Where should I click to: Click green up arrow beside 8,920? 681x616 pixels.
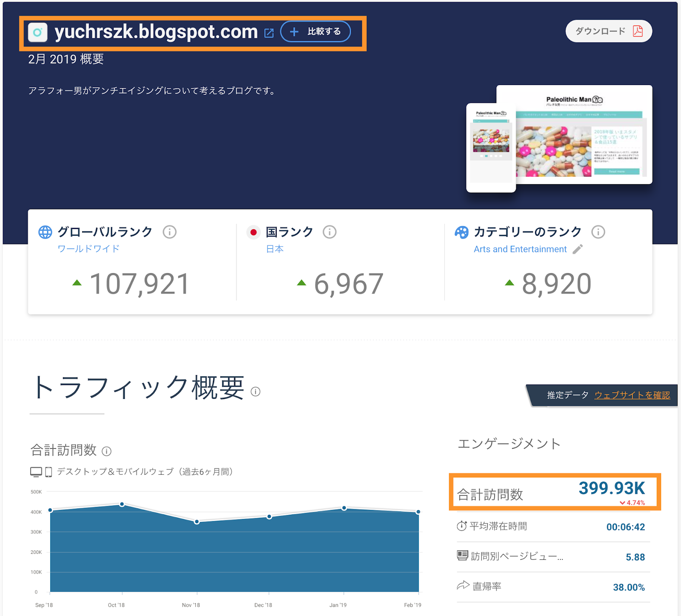[509, 282]
